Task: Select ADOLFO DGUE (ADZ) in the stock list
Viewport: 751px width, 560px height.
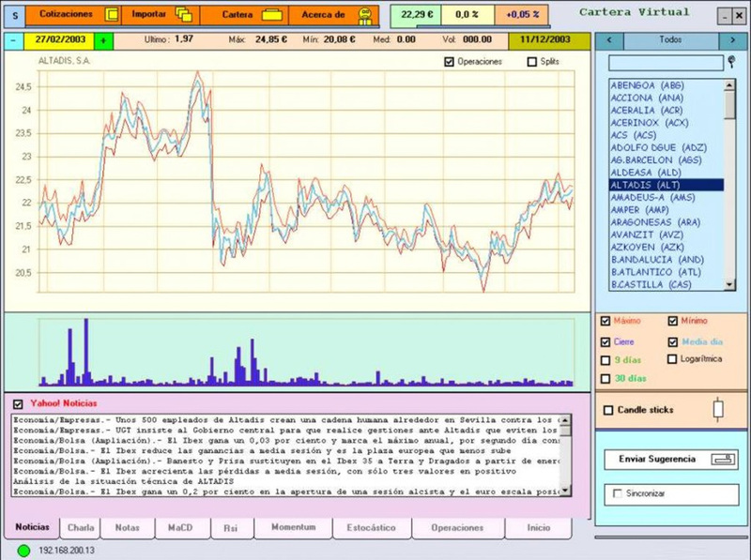Action: coord(667,148)
